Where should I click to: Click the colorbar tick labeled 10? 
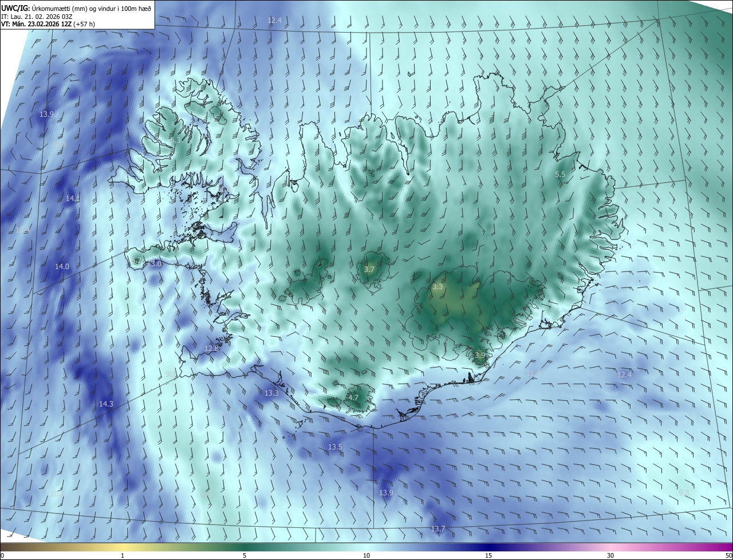coord(366,555)
